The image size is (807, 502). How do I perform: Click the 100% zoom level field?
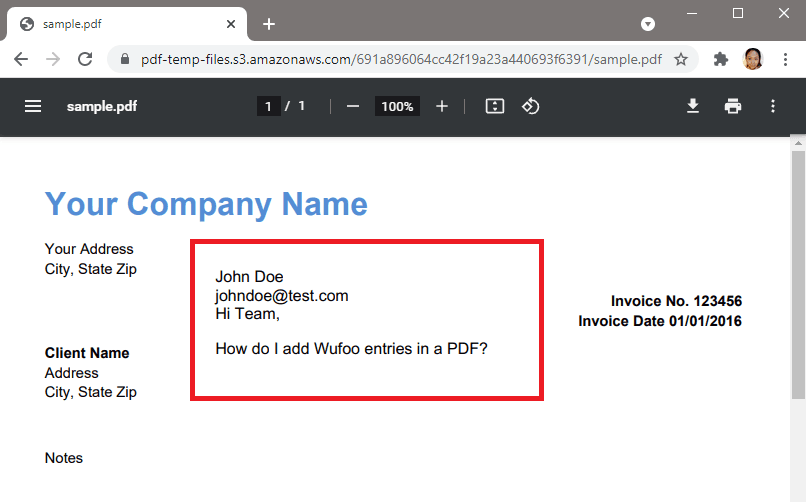(x=397, y=106)
